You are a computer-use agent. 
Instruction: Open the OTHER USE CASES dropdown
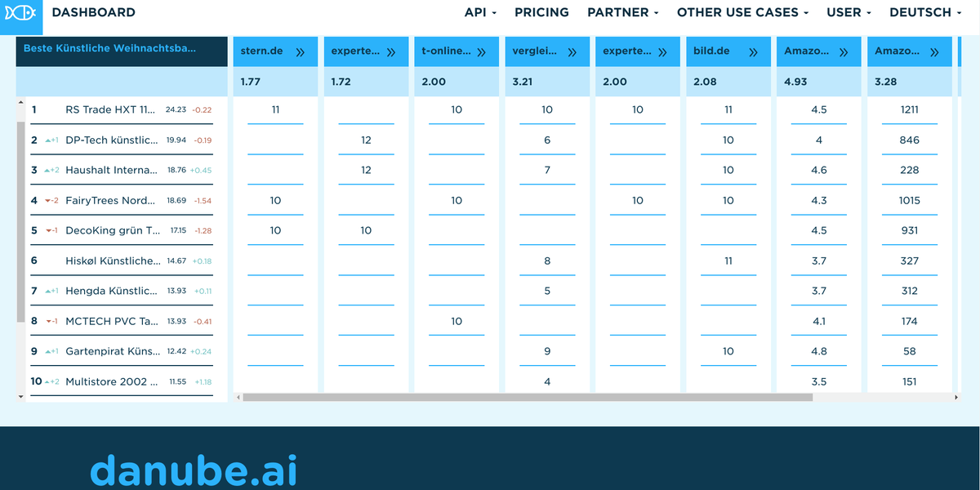point(743,12)
